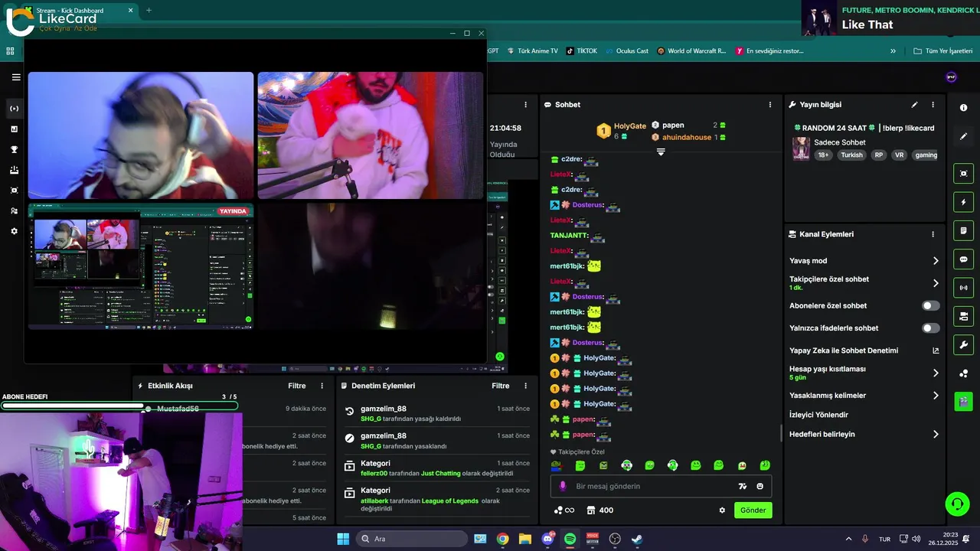Open the three-dot menu of Yayın bilgisi panel
980x551 pixels.
click(933, 105)
